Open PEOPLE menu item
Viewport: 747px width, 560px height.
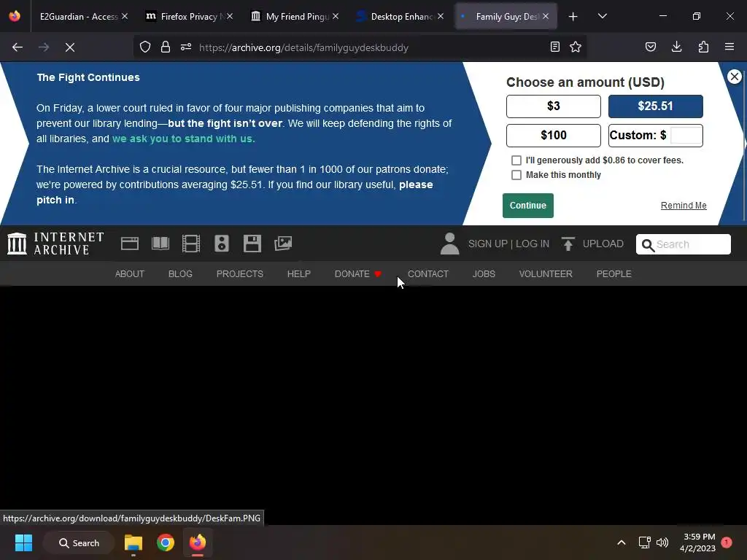[x=614, y=274]
